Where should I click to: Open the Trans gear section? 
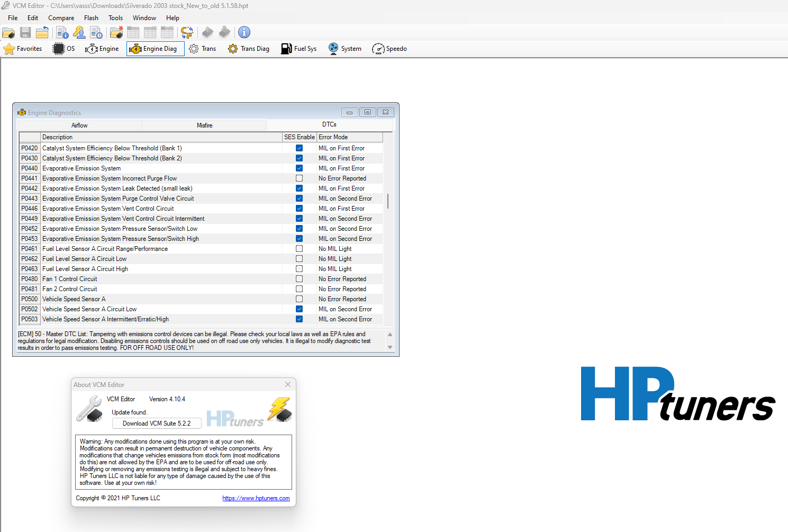(203, 49)
